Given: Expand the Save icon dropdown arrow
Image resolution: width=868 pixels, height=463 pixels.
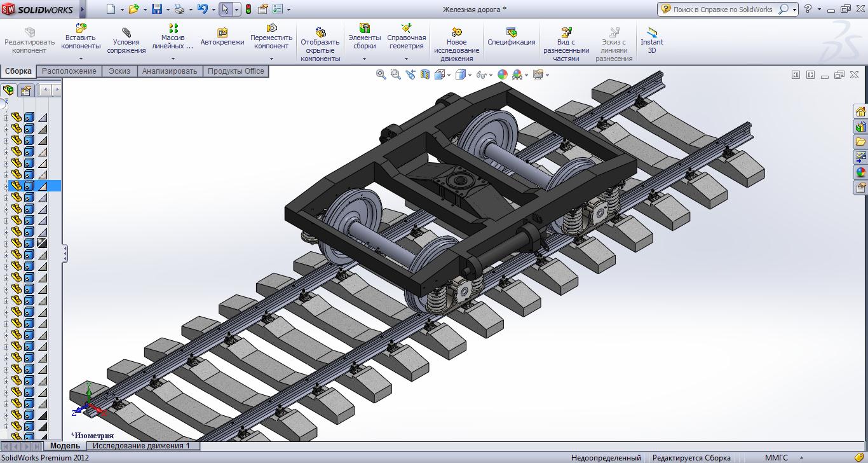Looking at the screenshot, I should click(168, 10).
